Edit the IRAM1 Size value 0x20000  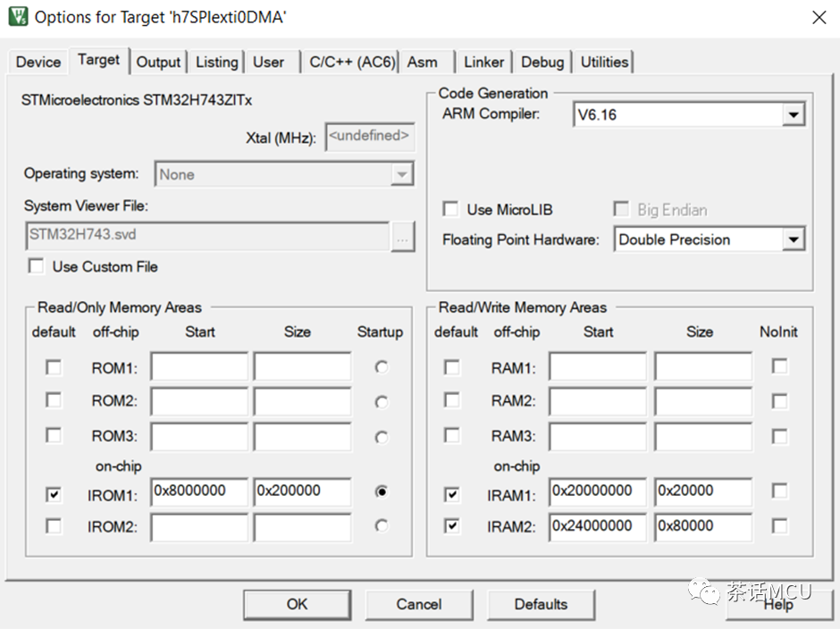pyautogui.click(x=703, y=491)
